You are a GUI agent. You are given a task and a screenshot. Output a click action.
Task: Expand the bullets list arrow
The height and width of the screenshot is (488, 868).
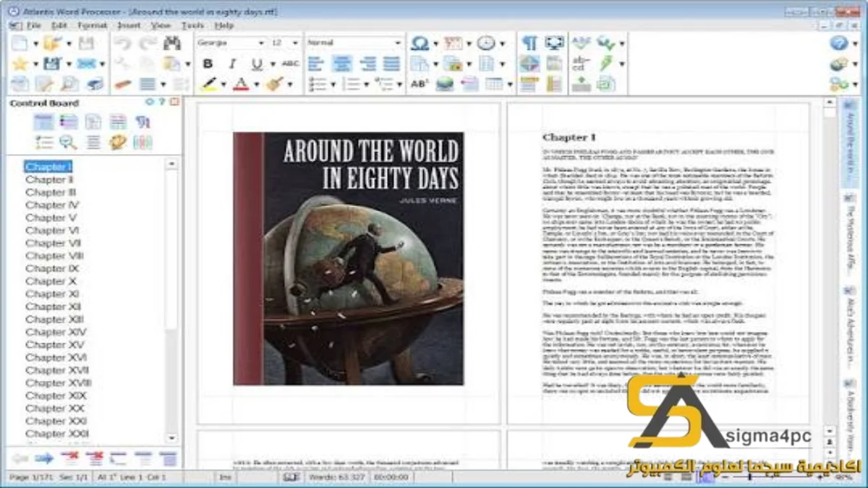coord(333,84)
